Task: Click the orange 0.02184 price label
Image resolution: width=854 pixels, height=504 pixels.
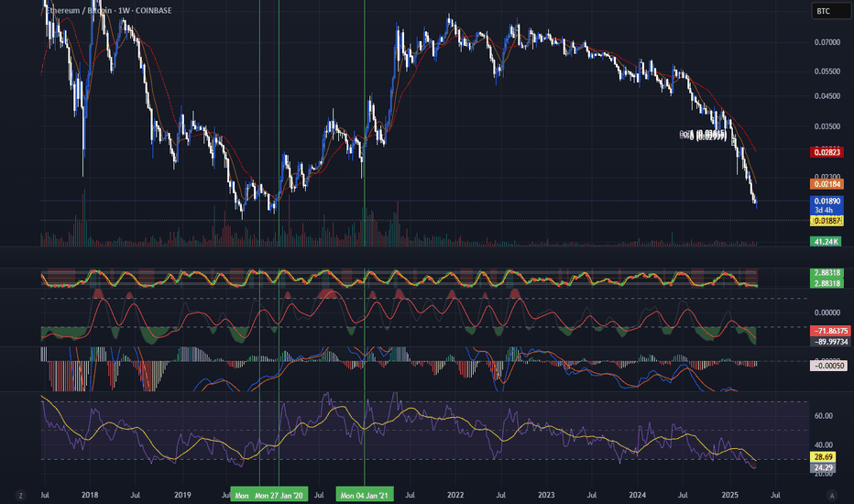Action: [x=827, y=184]
